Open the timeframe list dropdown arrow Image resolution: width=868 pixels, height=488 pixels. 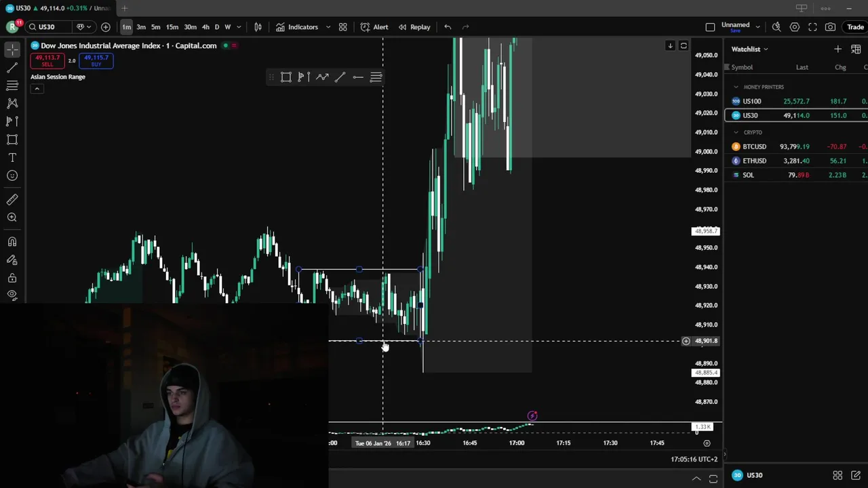point(239,27)
